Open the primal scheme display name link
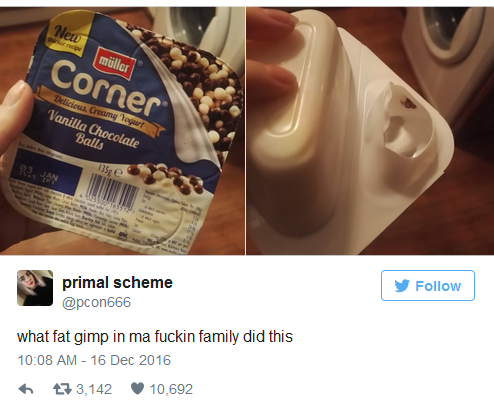 click(117, 283)
